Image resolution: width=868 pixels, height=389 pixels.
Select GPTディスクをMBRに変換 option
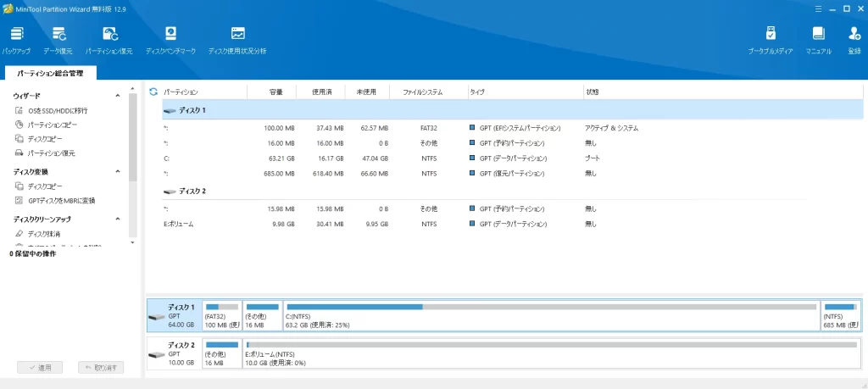click(61, 201)
